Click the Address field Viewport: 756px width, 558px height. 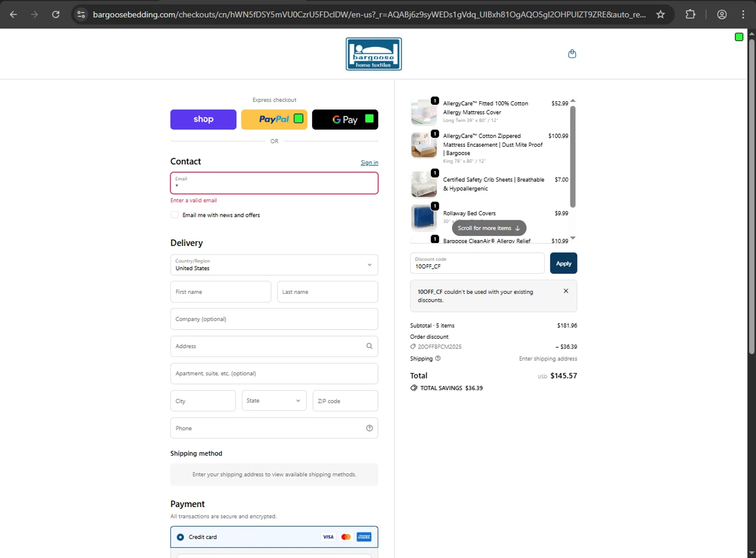pos(274,346)
